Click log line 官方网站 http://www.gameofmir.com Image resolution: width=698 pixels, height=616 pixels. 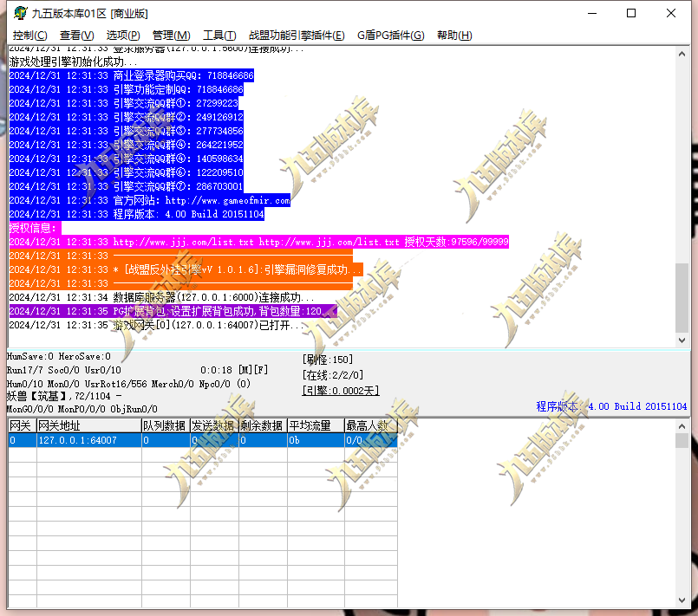[149, 201]
